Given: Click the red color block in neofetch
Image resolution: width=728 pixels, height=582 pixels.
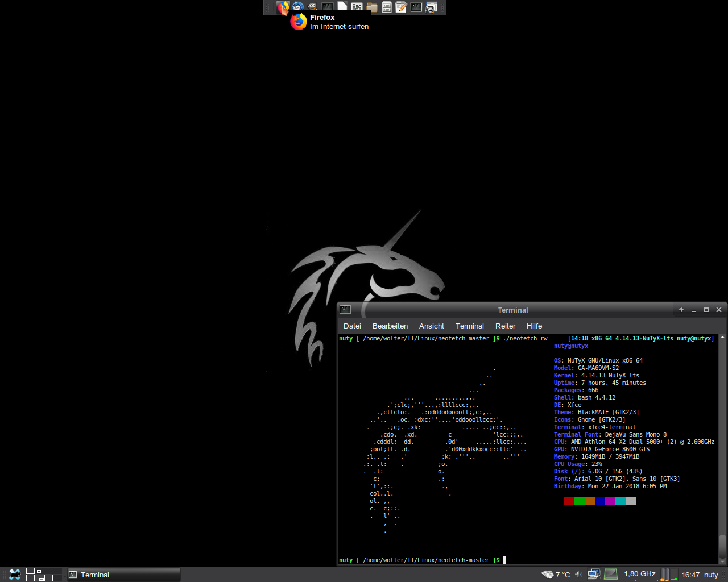Looking at the screenshot, I should point(569,501).
